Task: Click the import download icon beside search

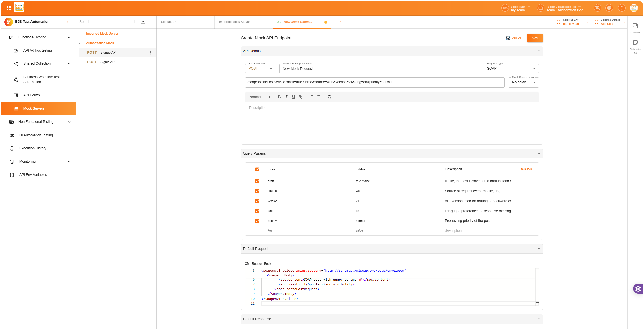Action: [x=143, y=22]
